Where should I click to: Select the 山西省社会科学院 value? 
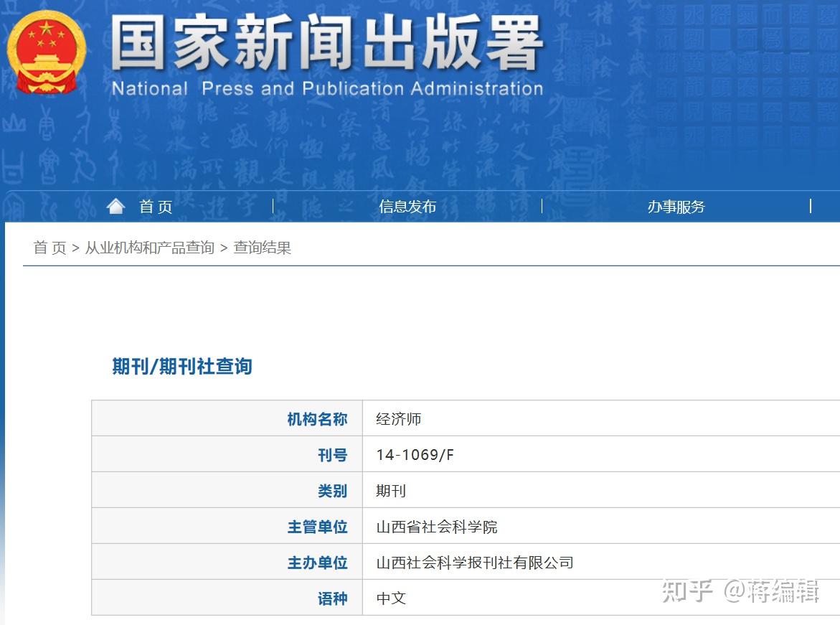437,527
